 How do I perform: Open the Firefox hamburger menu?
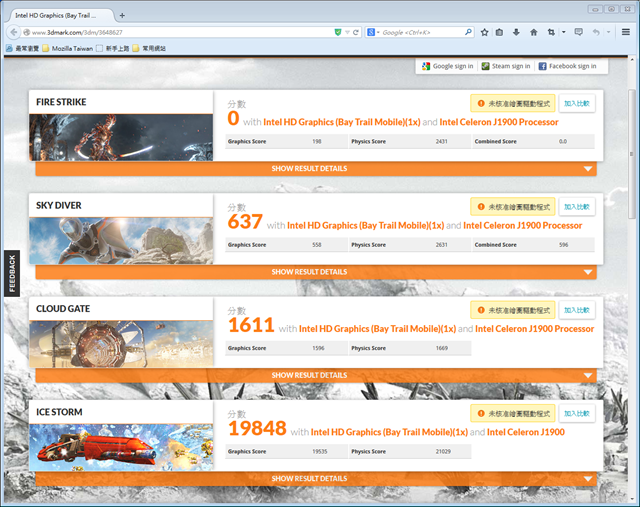[x=626, y=32]
